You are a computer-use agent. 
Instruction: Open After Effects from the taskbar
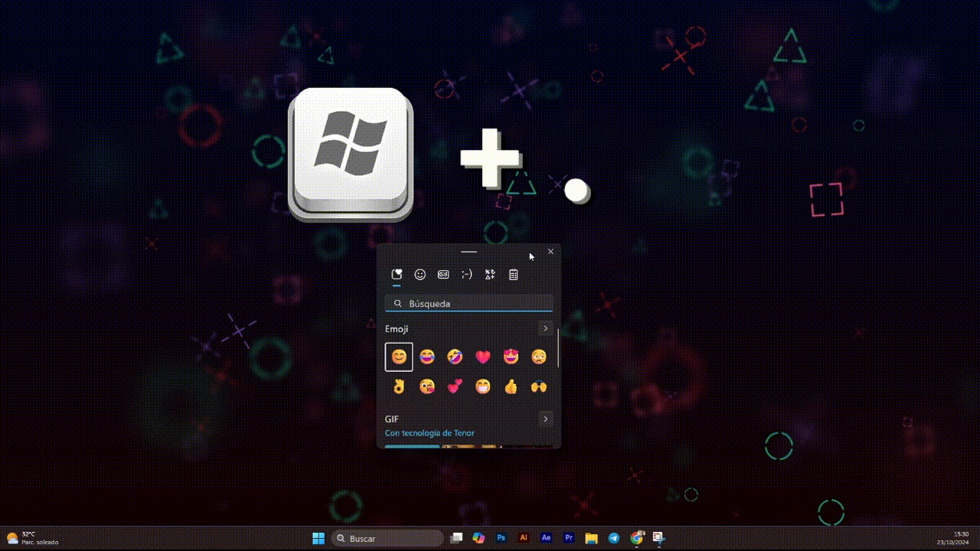click(x=546, y=538)
